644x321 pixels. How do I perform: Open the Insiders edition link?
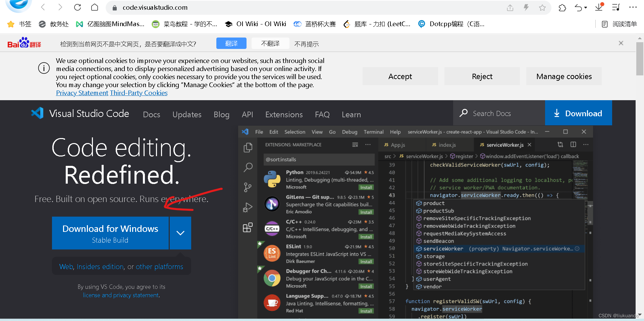tap(100, 267)
